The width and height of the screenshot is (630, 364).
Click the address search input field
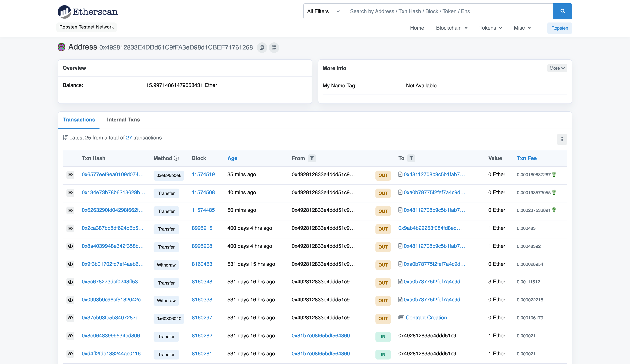tap(449, 11)
